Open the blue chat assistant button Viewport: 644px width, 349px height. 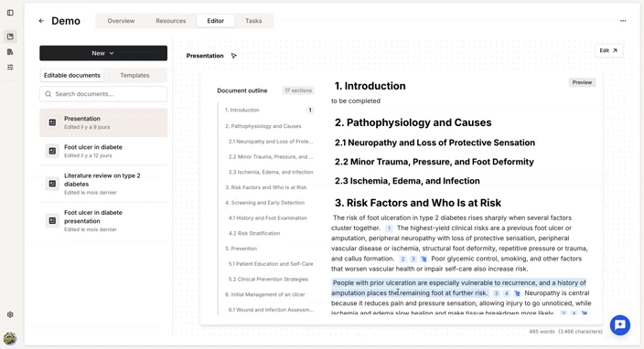click(x=620, y=325)
